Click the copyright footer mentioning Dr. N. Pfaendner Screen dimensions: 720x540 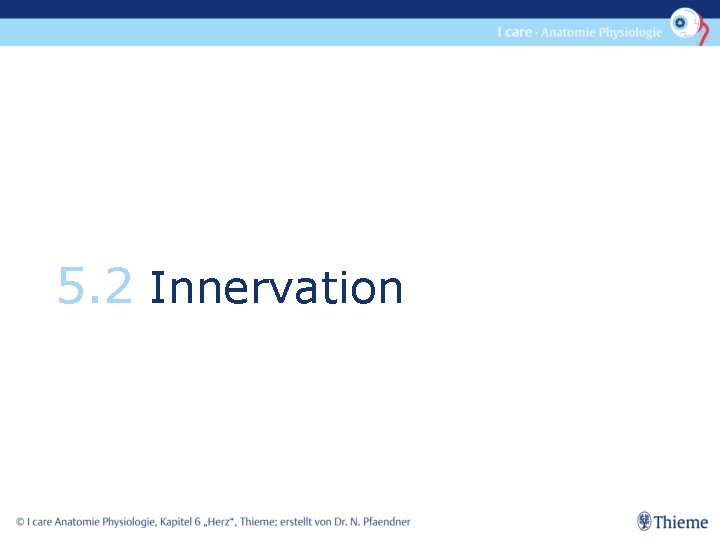213,522
